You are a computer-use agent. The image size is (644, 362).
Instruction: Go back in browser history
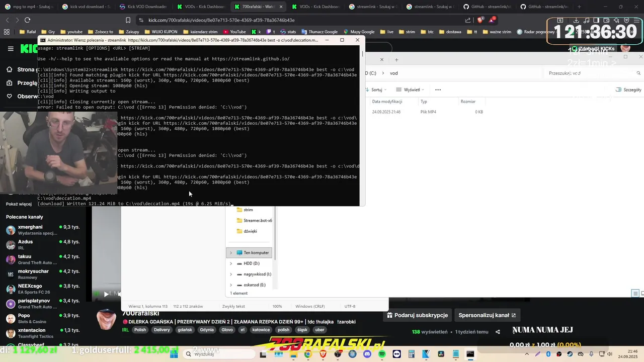pos(7,20)
